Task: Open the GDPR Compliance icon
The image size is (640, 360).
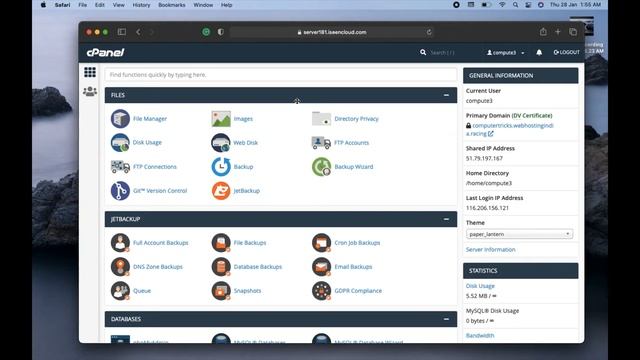Action: (x=321, y=291)
